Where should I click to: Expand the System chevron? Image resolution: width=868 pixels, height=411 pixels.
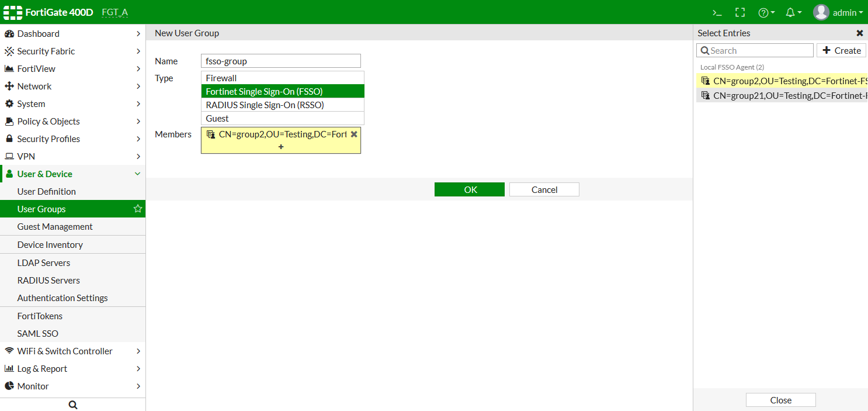138,104
